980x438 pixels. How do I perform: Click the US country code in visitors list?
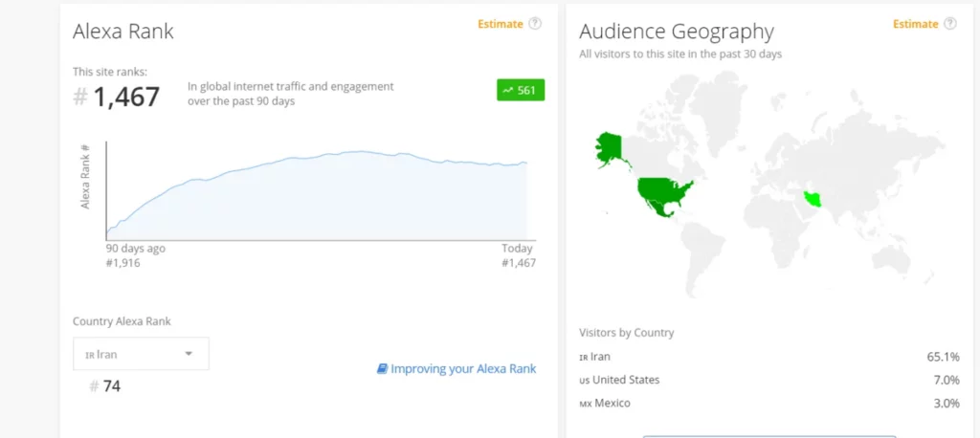coord(584,381)
